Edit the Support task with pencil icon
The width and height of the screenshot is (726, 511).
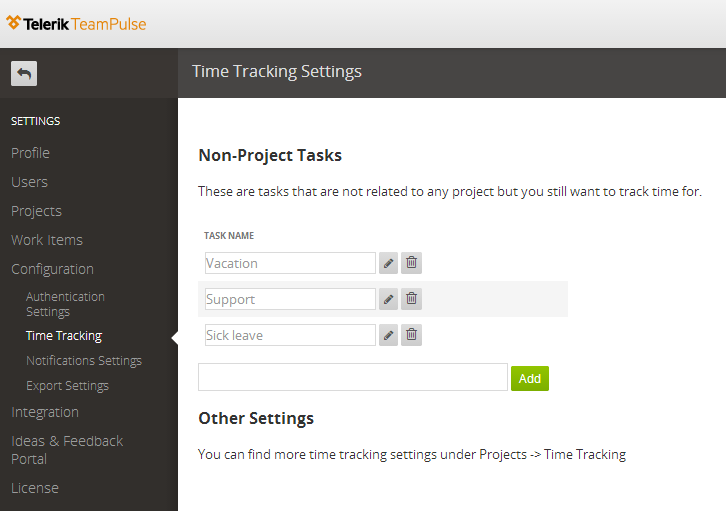tap(388, 299)
